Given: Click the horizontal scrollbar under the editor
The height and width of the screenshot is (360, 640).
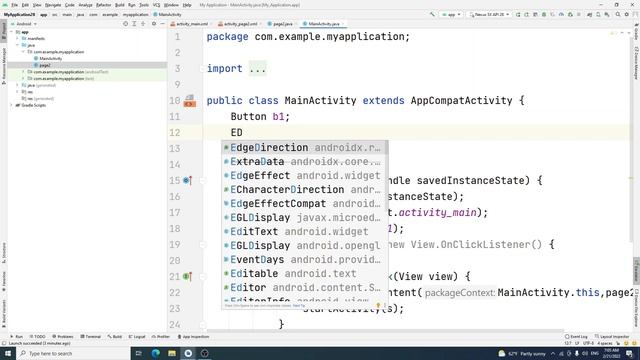Looking at the screenshot, I should click(385, 331).
